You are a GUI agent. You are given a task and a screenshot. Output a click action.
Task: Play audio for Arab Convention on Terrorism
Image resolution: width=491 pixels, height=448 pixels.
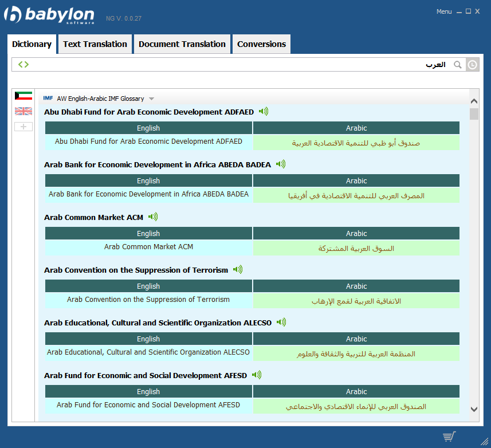(238, 270)
